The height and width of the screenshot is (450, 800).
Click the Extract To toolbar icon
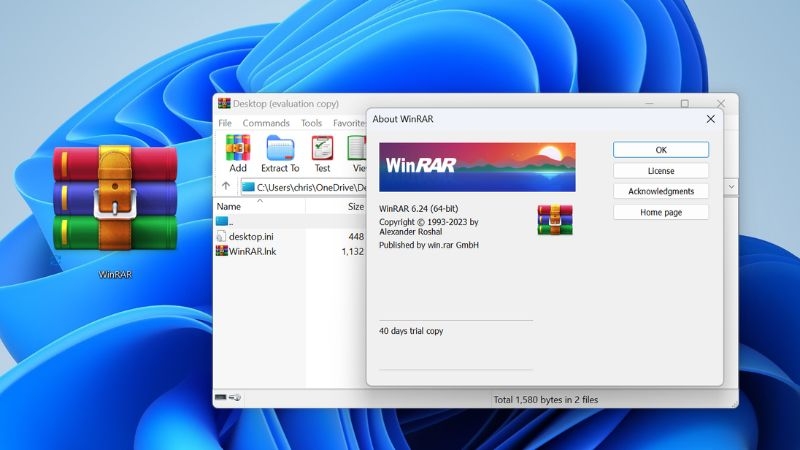pyautogui.click(x=280, y=148)
